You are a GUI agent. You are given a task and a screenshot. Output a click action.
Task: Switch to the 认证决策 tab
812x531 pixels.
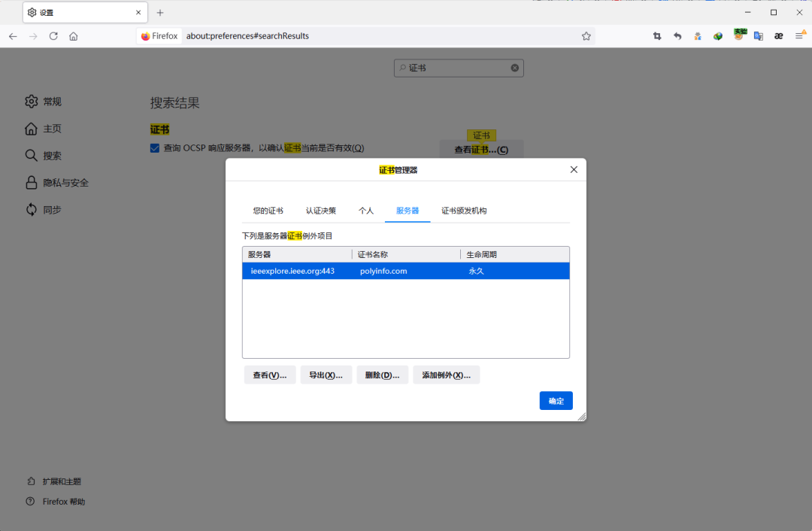[320, 211]
